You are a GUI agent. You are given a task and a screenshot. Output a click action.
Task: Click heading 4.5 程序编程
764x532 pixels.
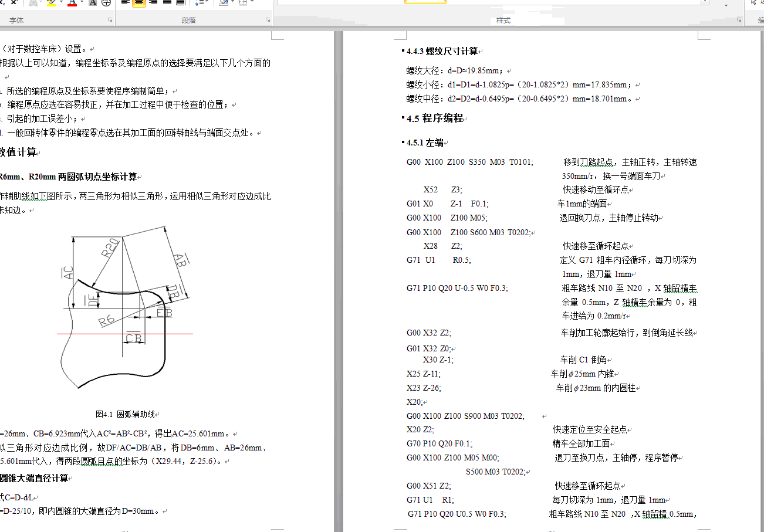[435, 118]
